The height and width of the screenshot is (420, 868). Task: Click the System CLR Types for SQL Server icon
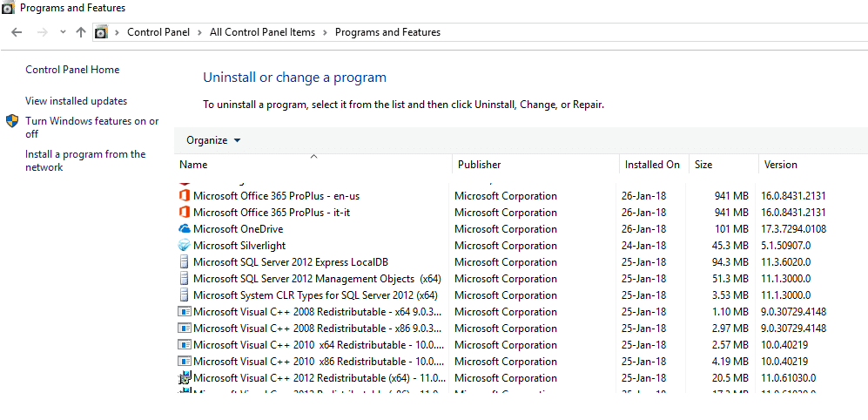(x=185, y=295)
